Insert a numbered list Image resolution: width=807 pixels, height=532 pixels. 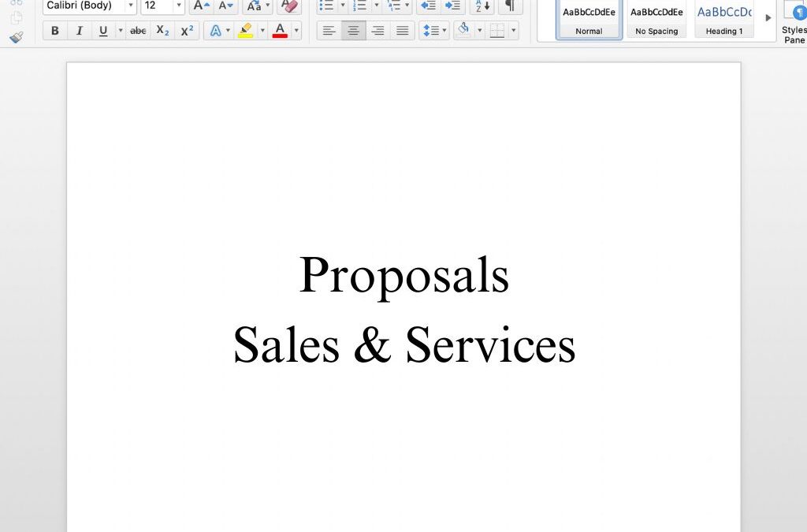point(359,6)
